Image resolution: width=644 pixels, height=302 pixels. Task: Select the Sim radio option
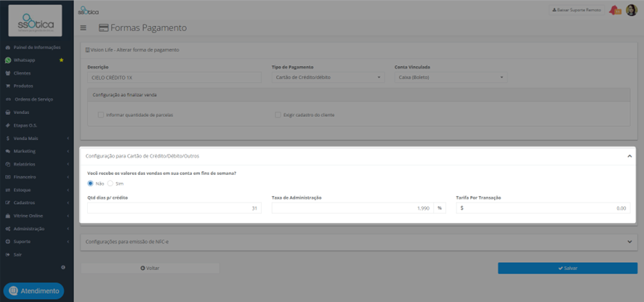point(110,184)
